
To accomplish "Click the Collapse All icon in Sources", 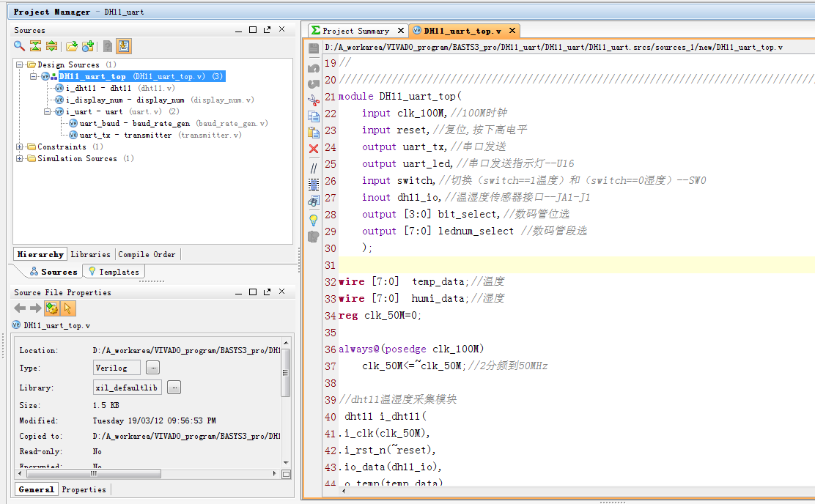I will (x=35, y=46).
